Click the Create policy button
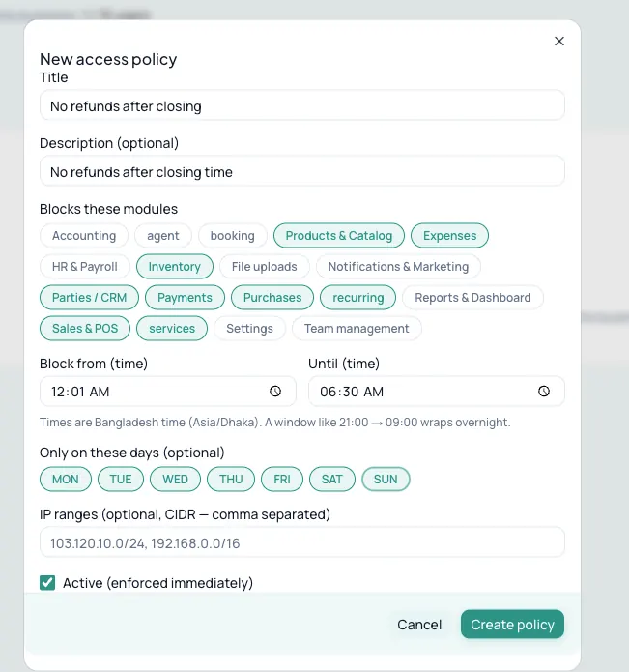 coord(512,625)
